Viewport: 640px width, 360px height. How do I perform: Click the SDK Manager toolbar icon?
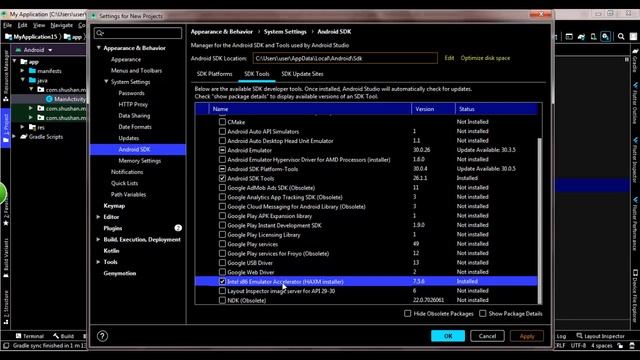pyautogui.click(x=606, y=37)
